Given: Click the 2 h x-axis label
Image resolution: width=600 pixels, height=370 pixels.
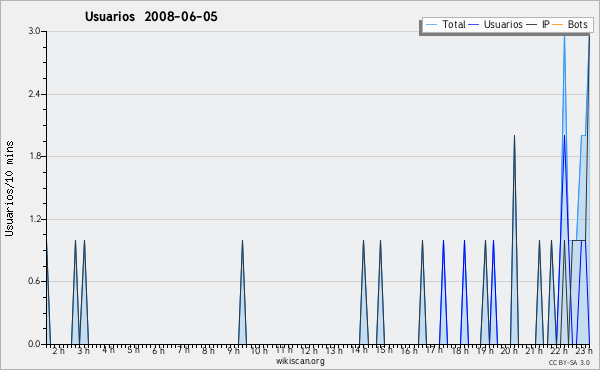Looking at the screenshot, I should coord(59,350).
